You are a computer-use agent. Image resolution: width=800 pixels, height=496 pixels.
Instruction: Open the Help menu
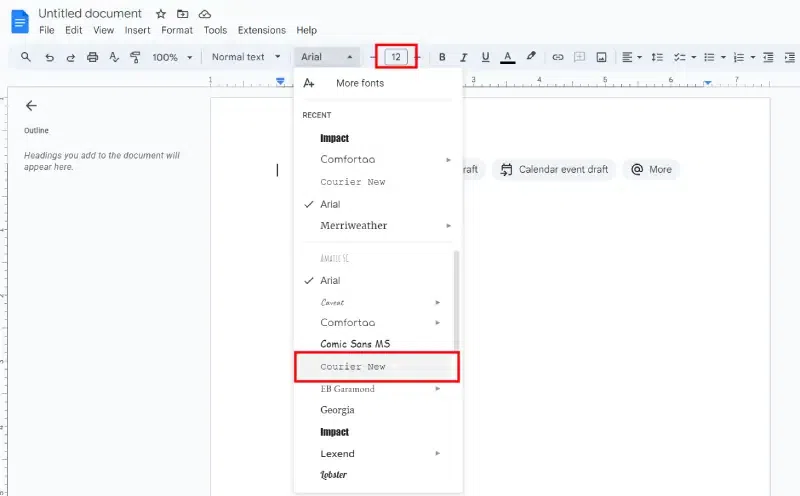click(x=307, y=30)
